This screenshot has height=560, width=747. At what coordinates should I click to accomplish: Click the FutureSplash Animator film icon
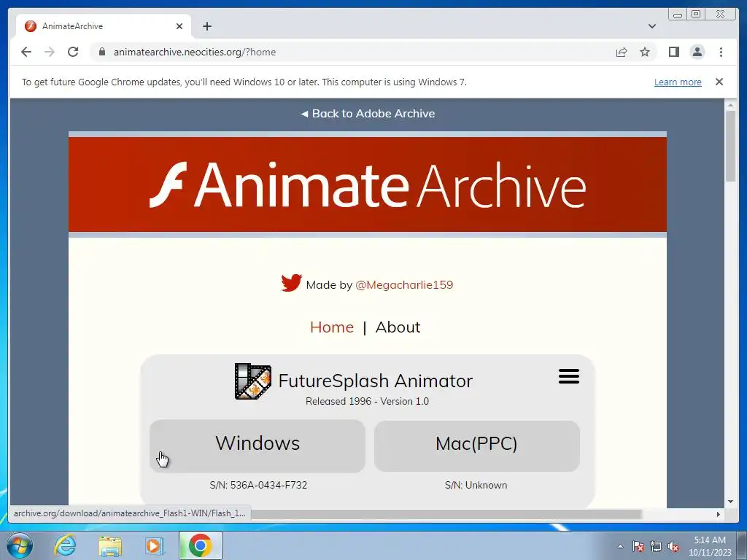click(253, 381)
